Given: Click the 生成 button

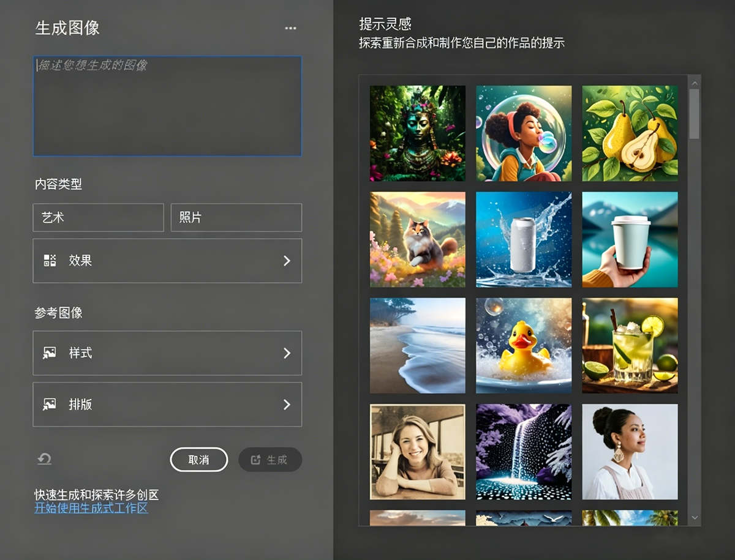Looking at the screenshot, I should coord(270,460).
